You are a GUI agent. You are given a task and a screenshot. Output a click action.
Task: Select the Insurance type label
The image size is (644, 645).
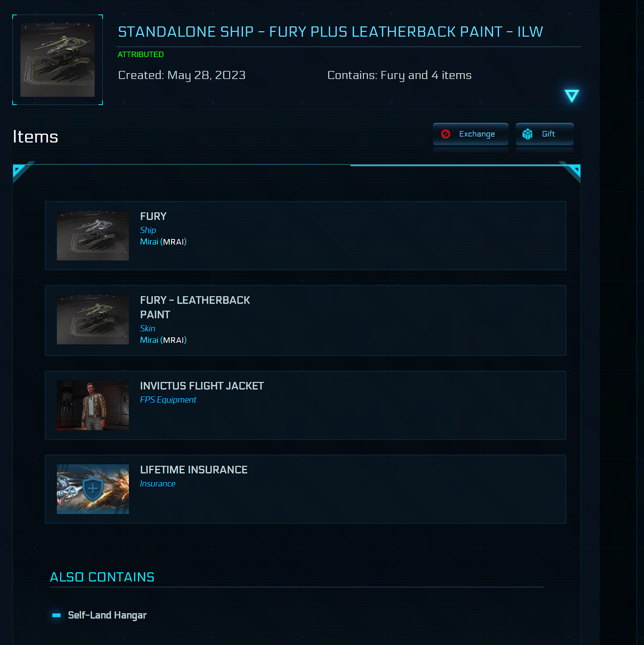[x=157, y=484]
